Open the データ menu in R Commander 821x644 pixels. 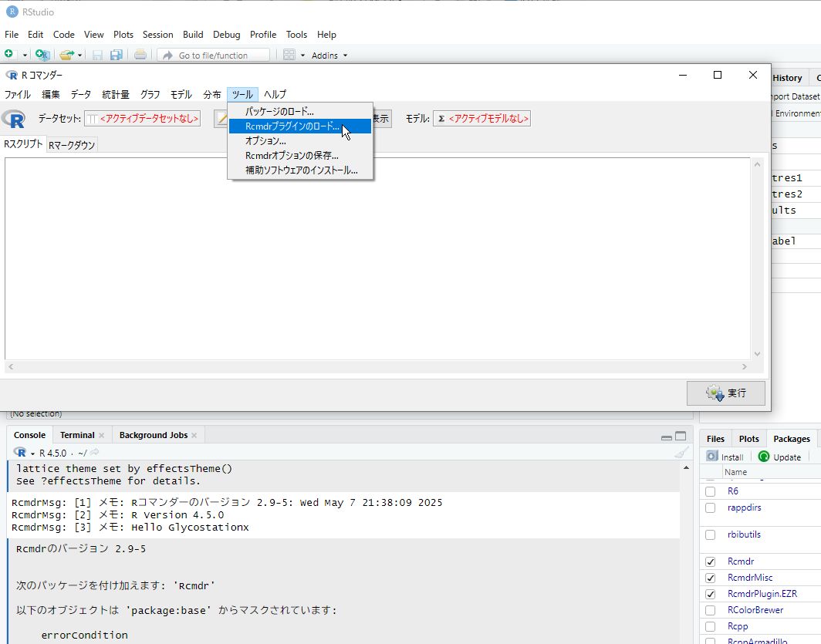(81, 95)
